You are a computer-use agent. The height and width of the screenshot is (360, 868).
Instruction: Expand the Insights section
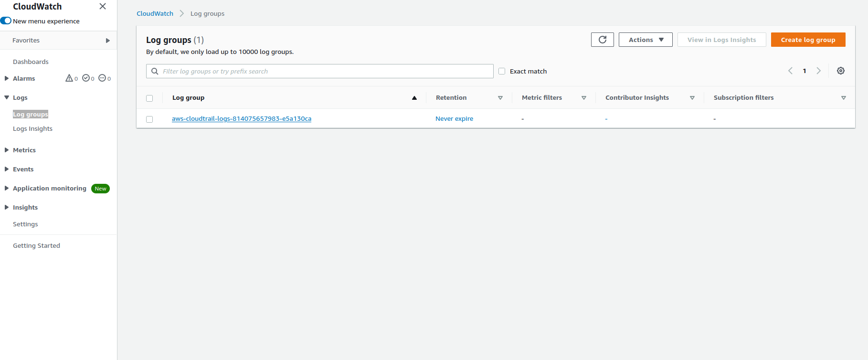tap(7, 207)
